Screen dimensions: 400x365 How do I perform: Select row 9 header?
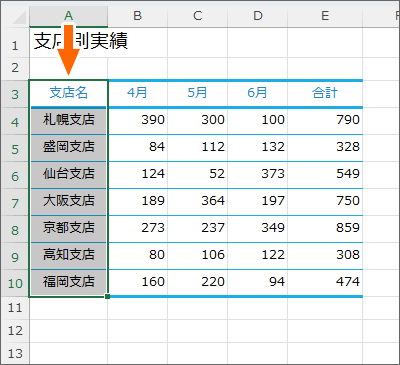[15, 256]
